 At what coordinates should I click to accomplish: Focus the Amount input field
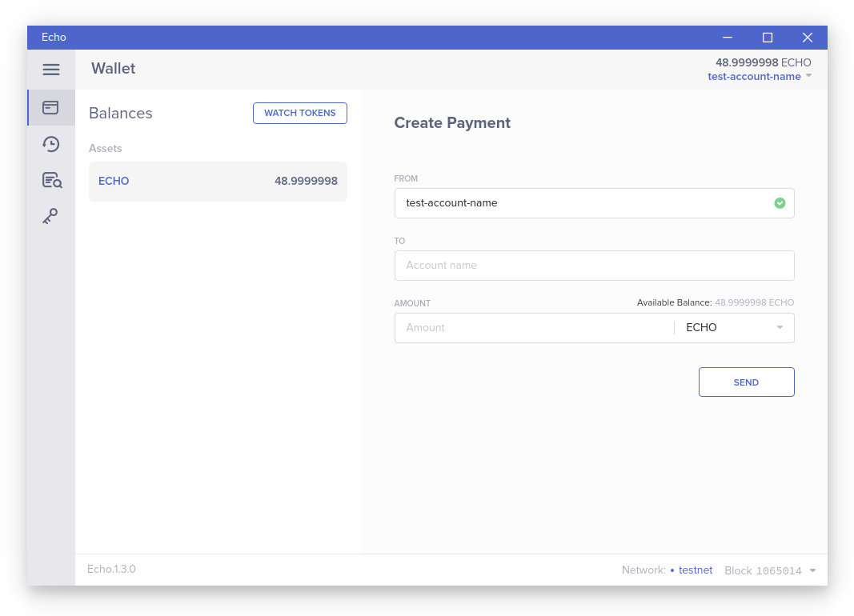tap(534, 327)
